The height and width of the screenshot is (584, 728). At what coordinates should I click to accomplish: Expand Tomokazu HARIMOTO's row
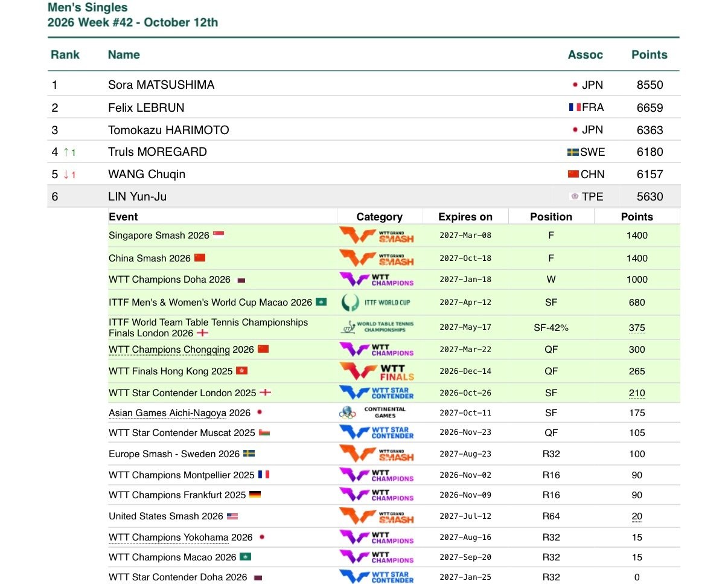pyautogui.click(x=363, y=130)
